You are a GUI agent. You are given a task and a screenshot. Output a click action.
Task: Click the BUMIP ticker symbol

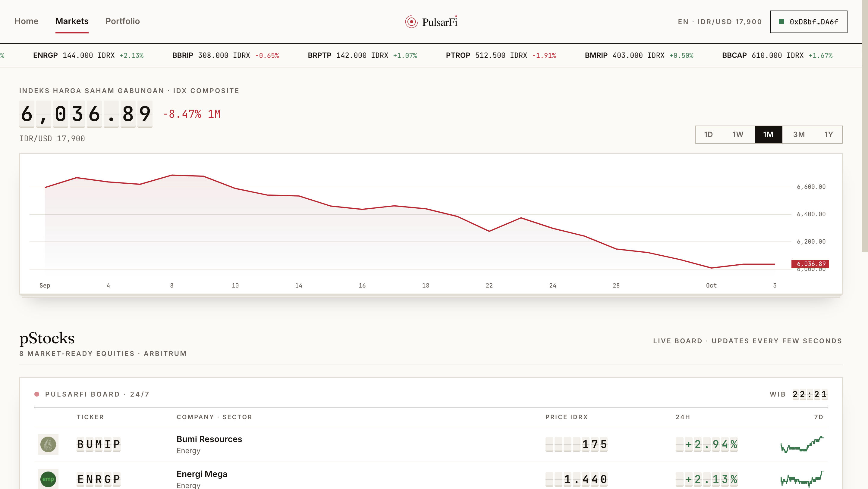tap(98, 444)
